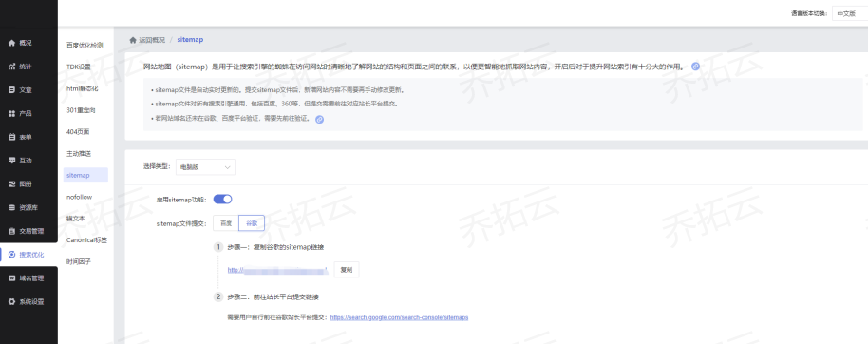Open 锚文本 in the submenu

[76, 219]
